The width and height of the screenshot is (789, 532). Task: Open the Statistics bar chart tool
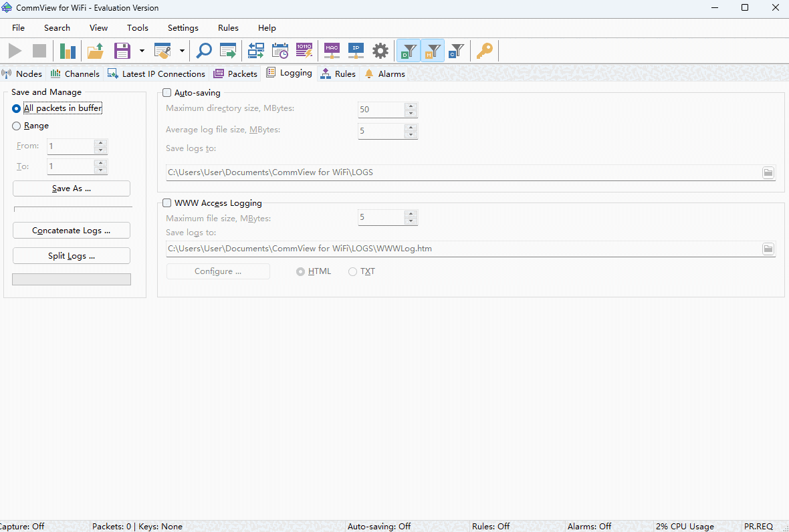[x=68, y=50]
